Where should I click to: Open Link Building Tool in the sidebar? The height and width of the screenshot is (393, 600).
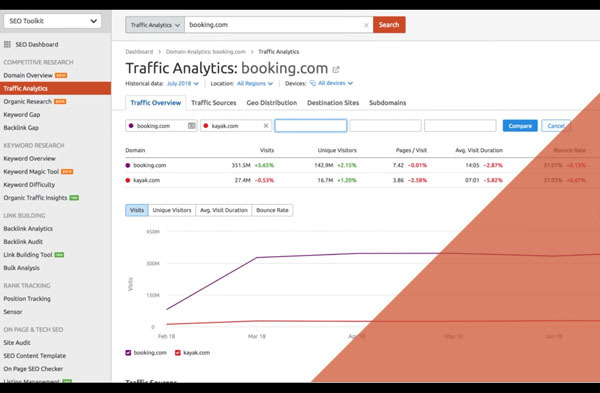(28, 255)
